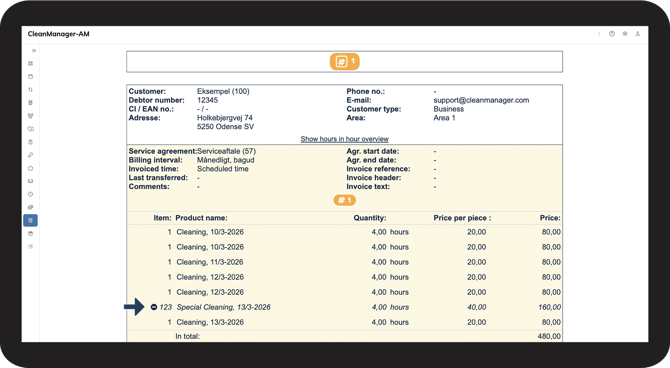Click minus icon beside Special Cleaning row
Viewport: 670px width, 368px height.
pos(154,307)
